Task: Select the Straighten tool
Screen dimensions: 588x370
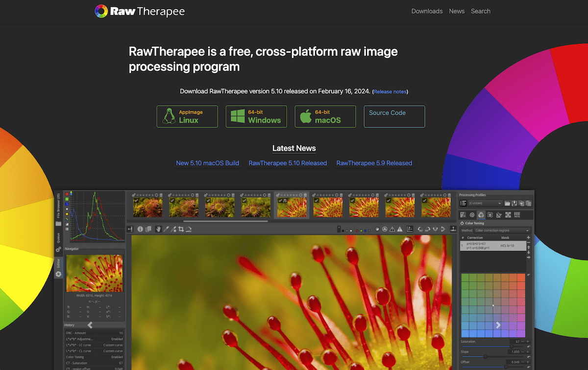Action: (189, 229)
